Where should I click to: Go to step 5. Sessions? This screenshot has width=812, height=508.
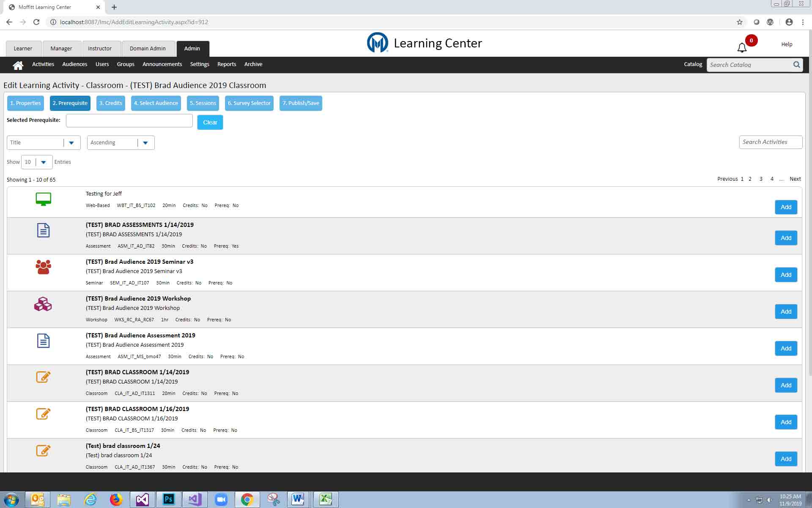coord(203,103)
